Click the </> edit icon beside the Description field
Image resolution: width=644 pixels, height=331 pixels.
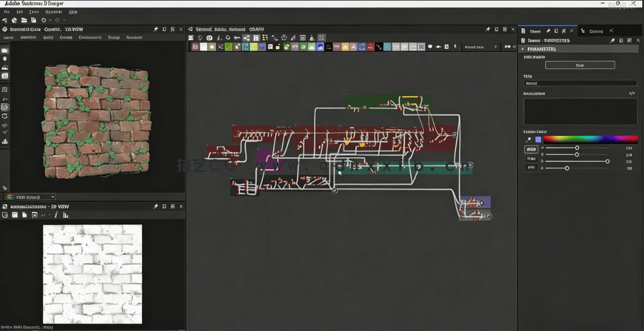point(632,93)
